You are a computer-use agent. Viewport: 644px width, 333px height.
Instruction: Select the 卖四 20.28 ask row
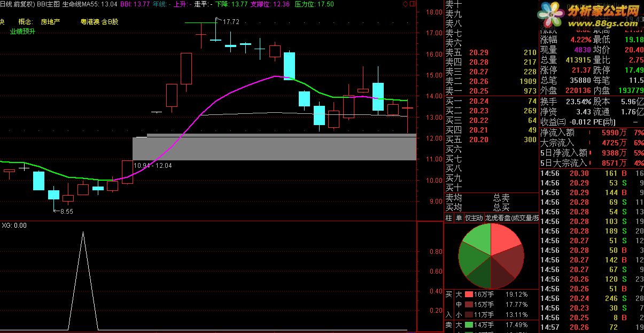[491, 62]
